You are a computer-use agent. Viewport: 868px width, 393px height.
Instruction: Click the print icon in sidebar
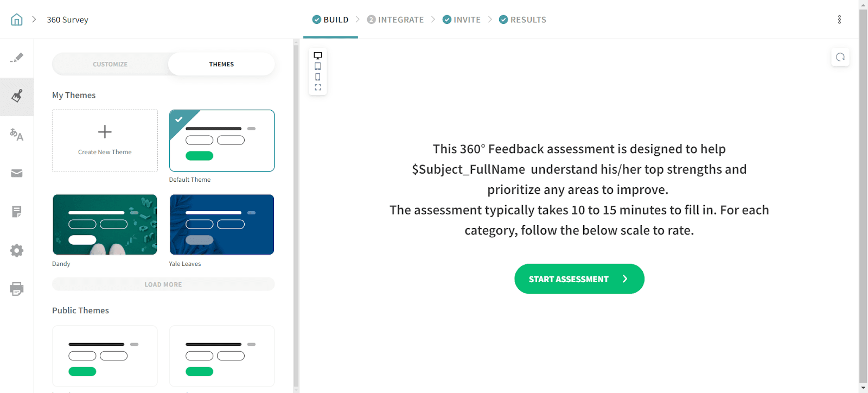pyautogui.click(x=17, y=289)
